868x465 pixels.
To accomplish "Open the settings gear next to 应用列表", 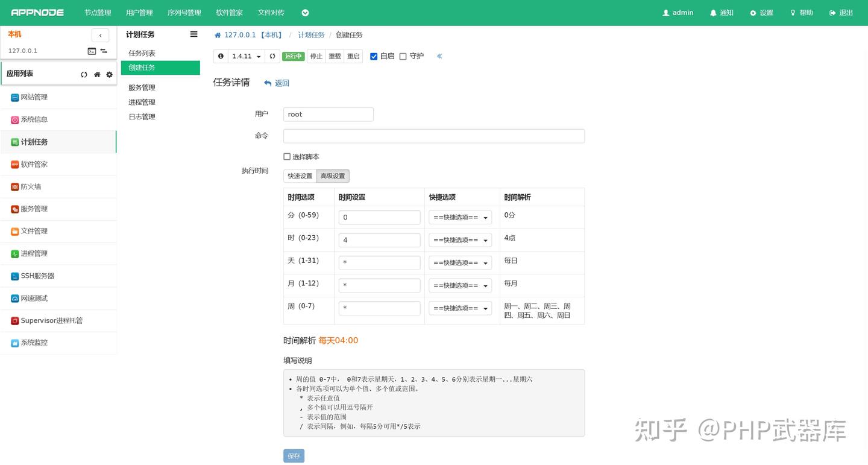I will [109, 74].
